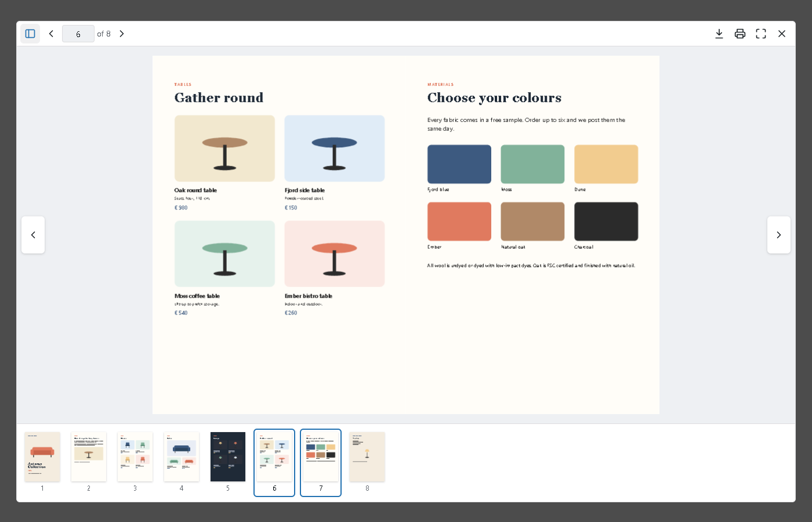Click 'Ember bistro table' product name
This screenshot has height=522, width=812.
(x=309, y=296)
